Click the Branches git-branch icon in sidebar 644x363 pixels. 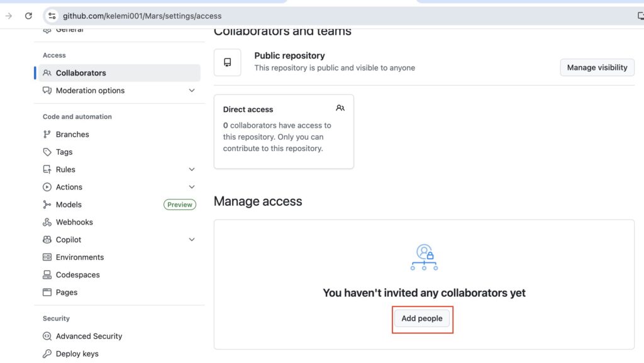click(x=47, y=134)
